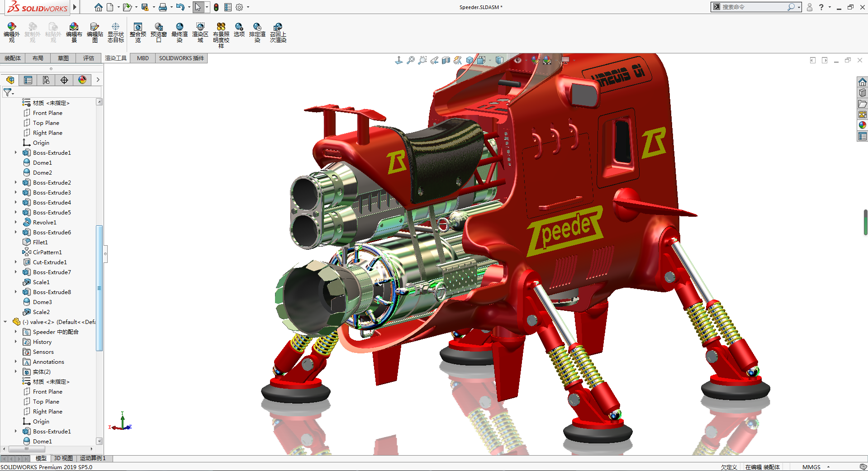Click the Save icon in top toolbar
Image resolution: width=868 pixels, height=471 pixels.
(x=145, y=7)
